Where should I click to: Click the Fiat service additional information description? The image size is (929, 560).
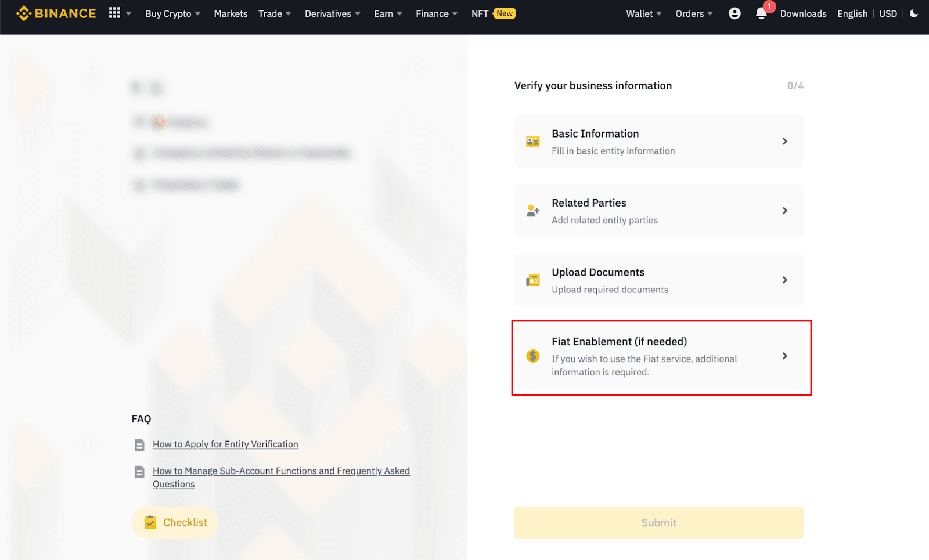coord(644,366)
